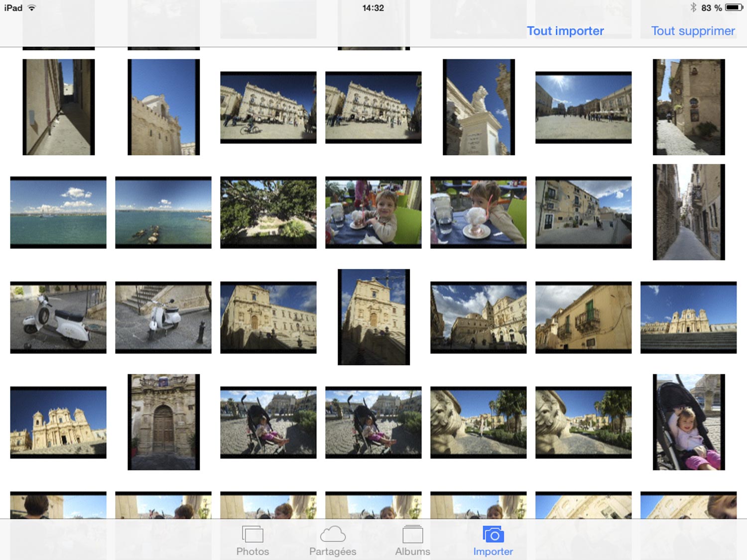Check the Bluetooth status icon

[x=693, y=7]
